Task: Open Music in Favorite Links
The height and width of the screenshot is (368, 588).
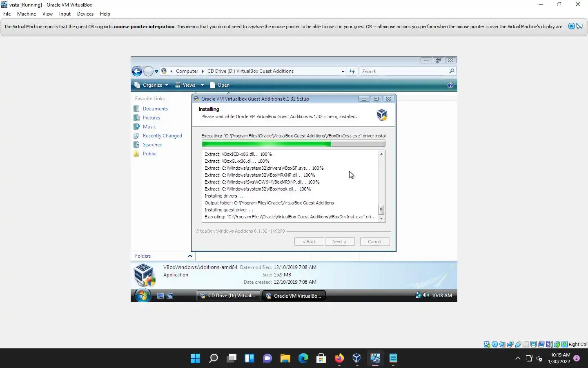Action: pyautogui.click(x=149, y=127)
